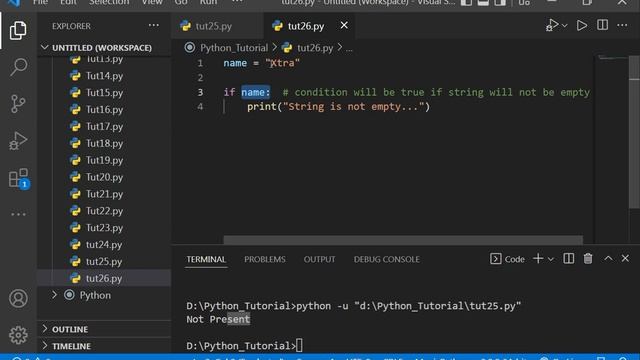Open tut24.py in the explorer

[104, 244]
